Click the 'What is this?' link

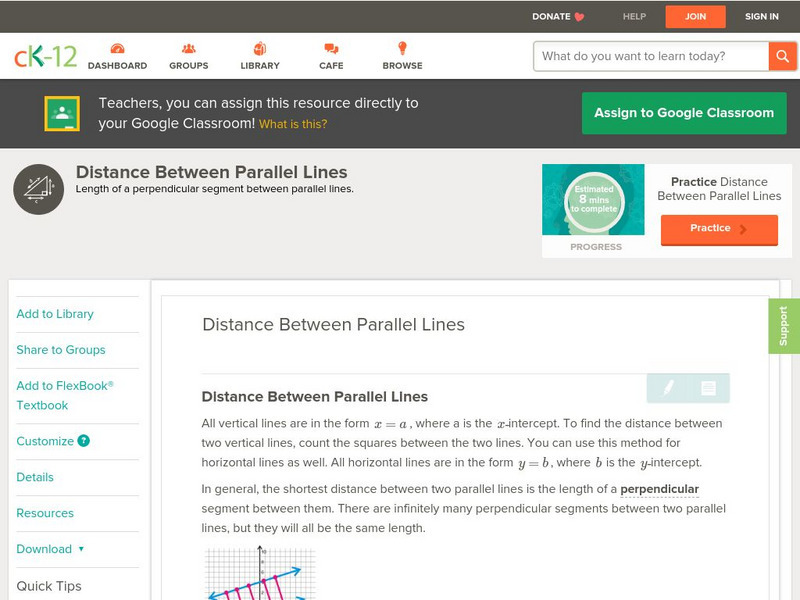[x=293, y=124]
